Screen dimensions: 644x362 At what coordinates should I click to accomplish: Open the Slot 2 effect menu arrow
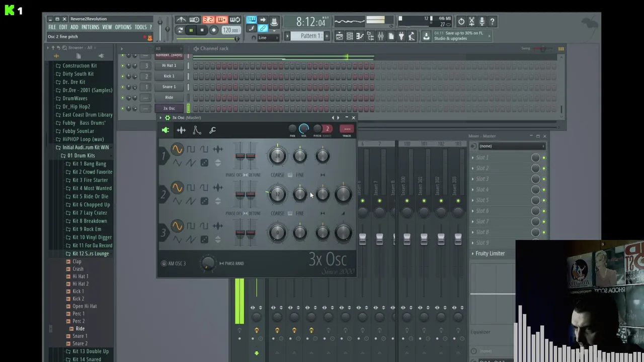coord(473,168)
